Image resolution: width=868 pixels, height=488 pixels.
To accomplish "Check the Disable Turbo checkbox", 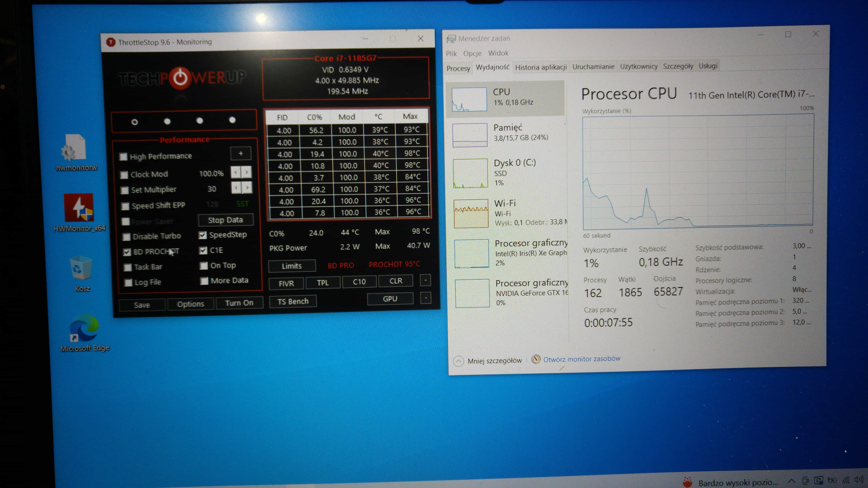I will tap(126, 236).
